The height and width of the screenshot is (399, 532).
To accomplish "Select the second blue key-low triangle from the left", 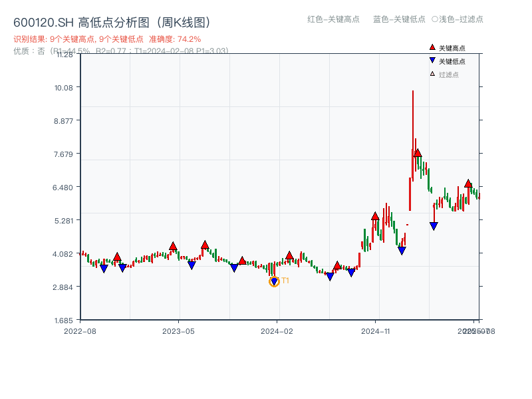I will click(122, 268).
